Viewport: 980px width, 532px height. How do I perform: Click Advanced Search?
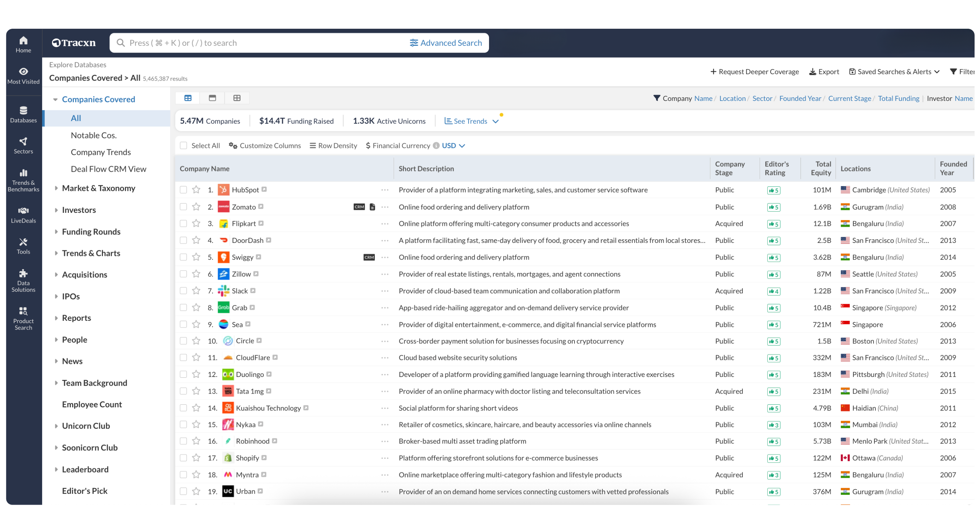point(446,43)
